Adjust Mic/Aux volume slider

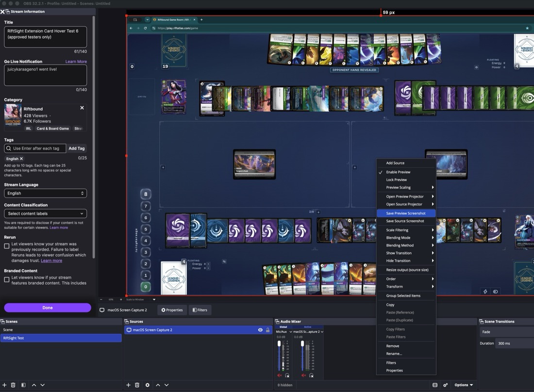[x=279, y=356]
